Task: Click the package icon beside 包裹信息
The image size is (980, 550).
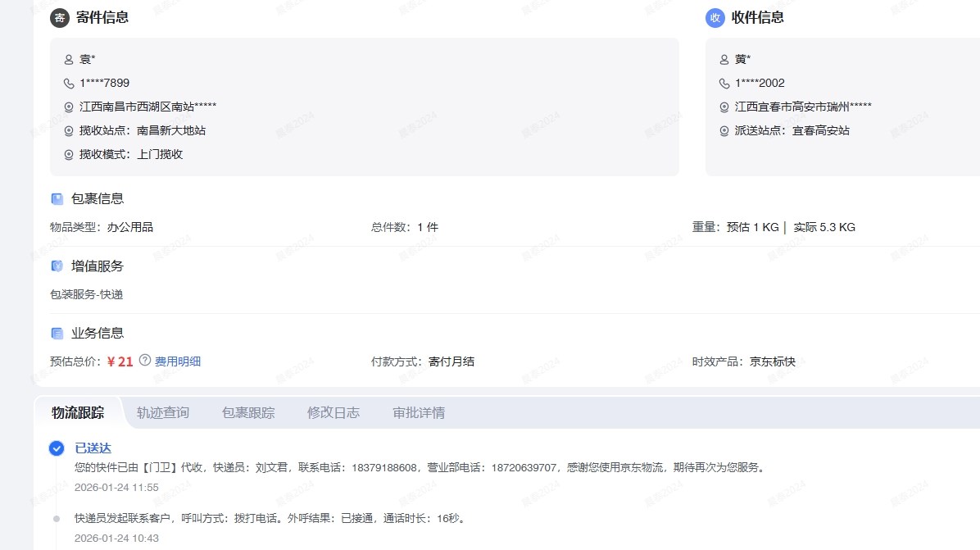Action: [x=57, y=198]
